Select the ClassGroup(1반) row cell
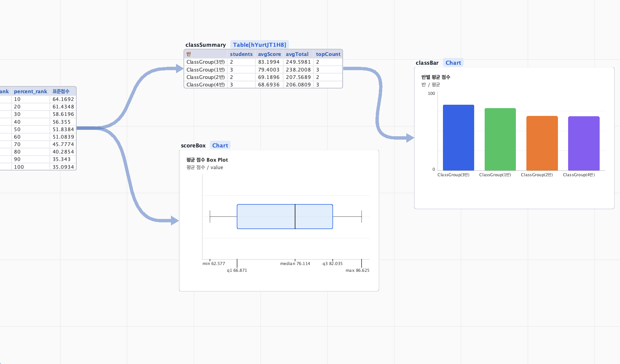This screenshot has height=364, width=620. coord(206,70)
